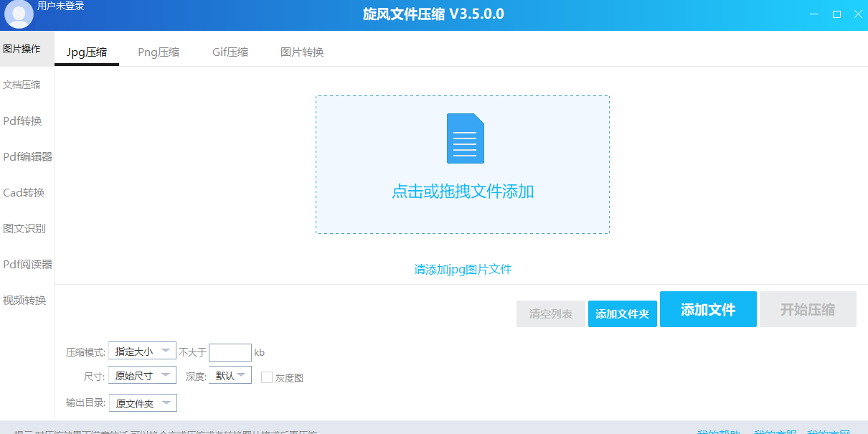Select 图文识别 in the sidebar
This screenshot has width=868, height=434.
point(24,228)
